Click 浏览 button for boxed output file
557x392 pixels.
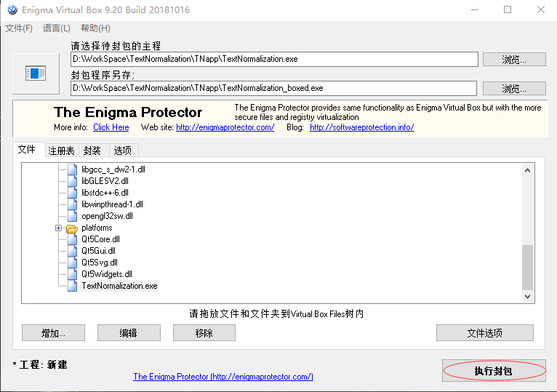[x=514, y=89]
